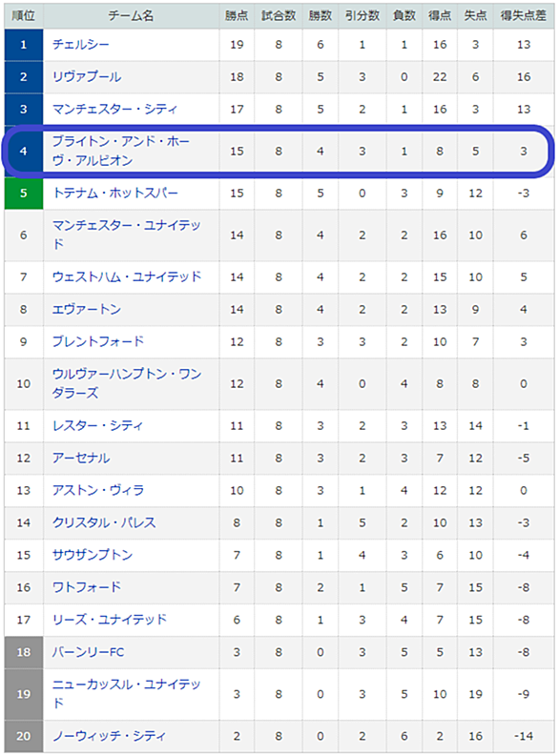
Task: Click the 勝点 column header
Action: coord(237,15)
